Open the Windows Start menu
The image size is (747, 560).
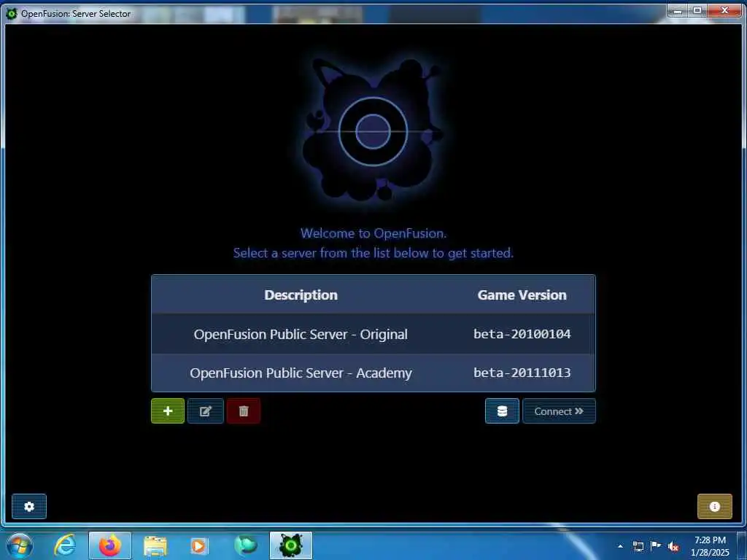20,545
